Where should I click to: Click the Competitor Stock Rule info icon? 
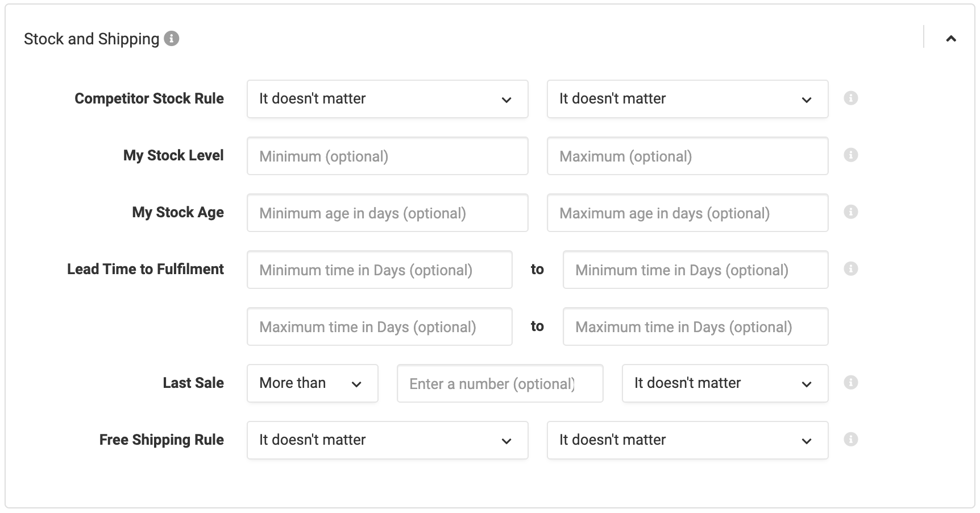point(850,98)
